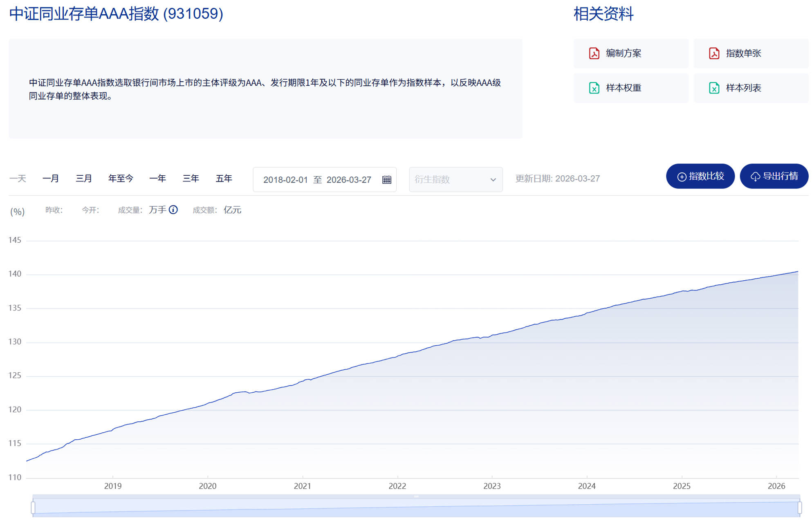
Task: Open the calendar icon in date range field
Action: [x=386, y=180]
